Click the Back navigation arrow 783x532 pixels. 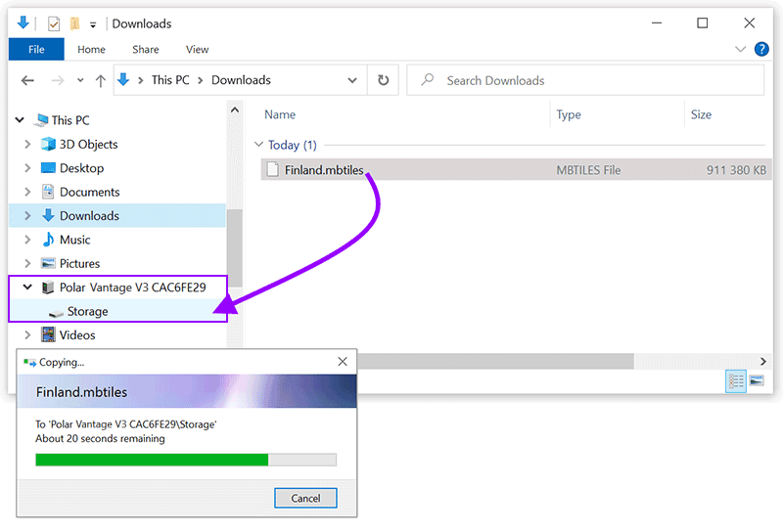[27, 80]
